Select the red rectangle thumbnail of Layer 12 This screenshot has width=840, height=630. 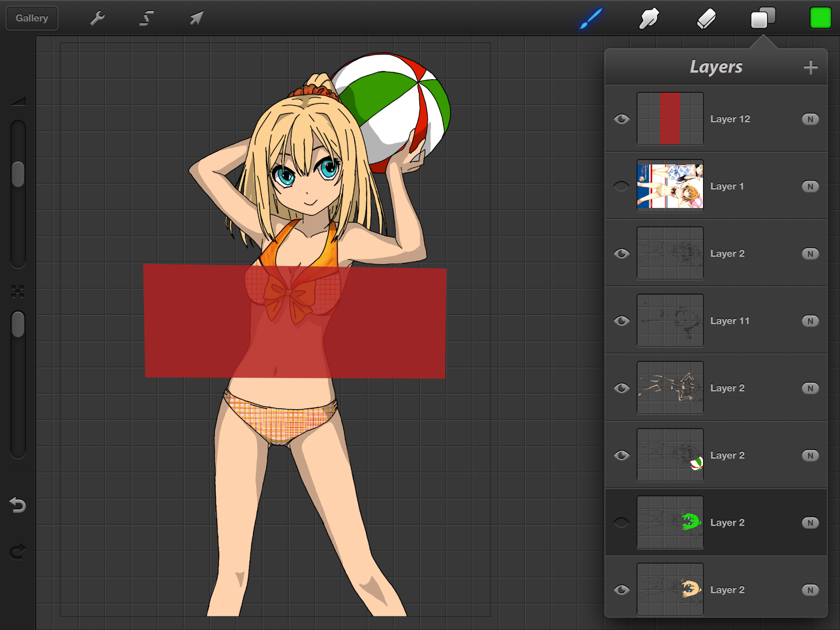coord(670,119)
